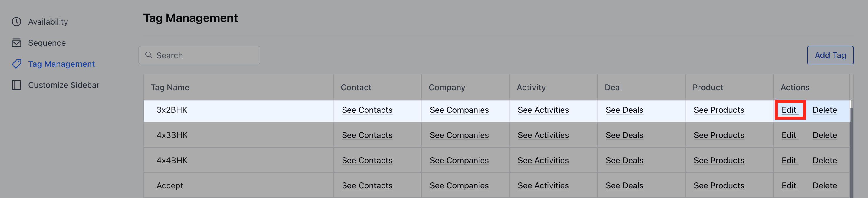See Products for 4x4BHK tag
The image size is (868, 198).
tap(719, 160)
